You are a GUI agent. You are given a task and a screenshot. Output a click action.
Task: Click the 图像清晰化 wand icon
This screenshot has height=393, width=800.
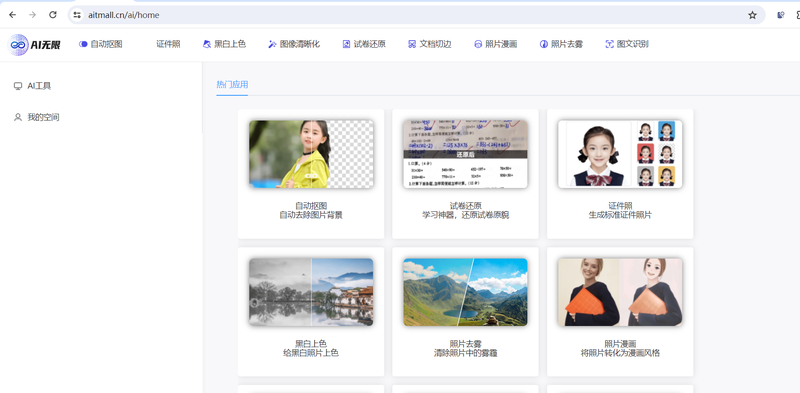click(272, 44)
